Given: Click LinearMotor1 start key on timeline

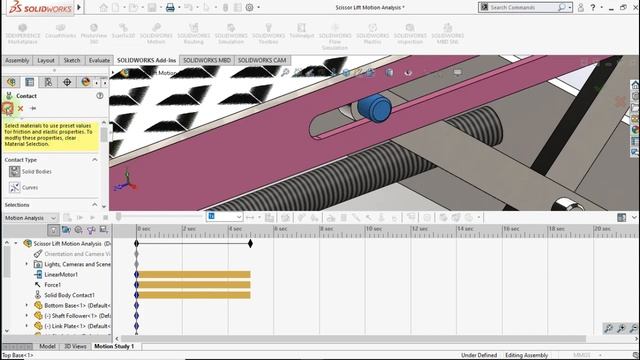Looking at the screenshot, I should [x=137, y=274].
